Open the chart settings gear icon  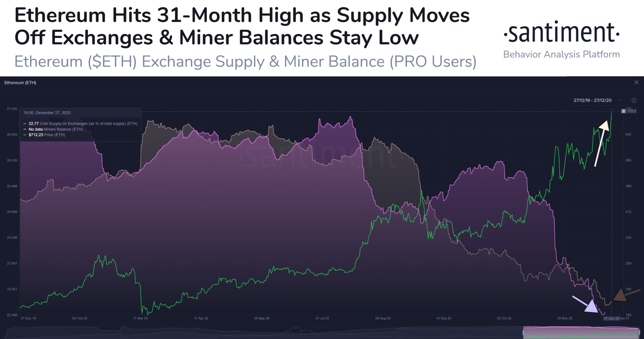pyautogui.click(x=634, y=100)
